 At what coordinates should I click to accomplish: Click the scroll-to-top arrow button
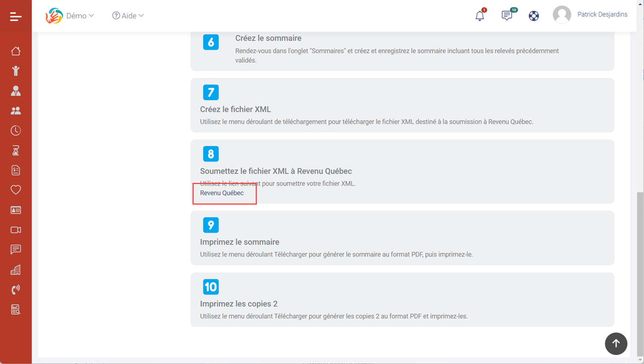(x=616, y=344)
